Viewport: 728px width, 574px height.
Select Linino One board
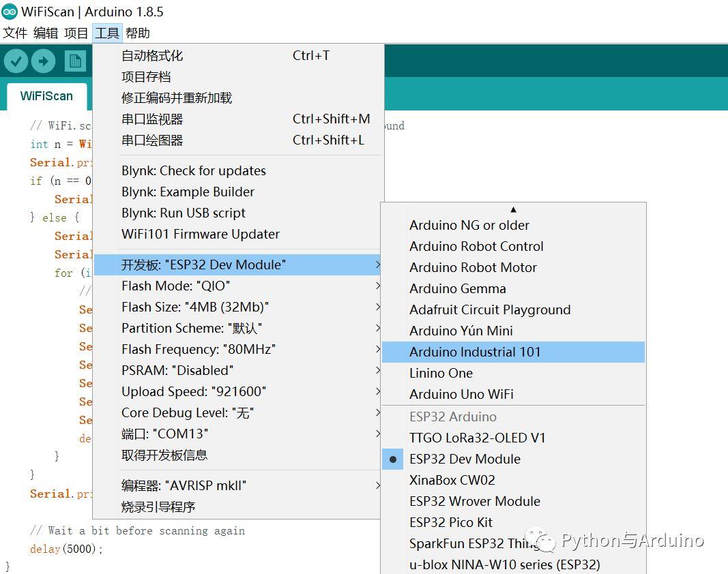[513, 373]
